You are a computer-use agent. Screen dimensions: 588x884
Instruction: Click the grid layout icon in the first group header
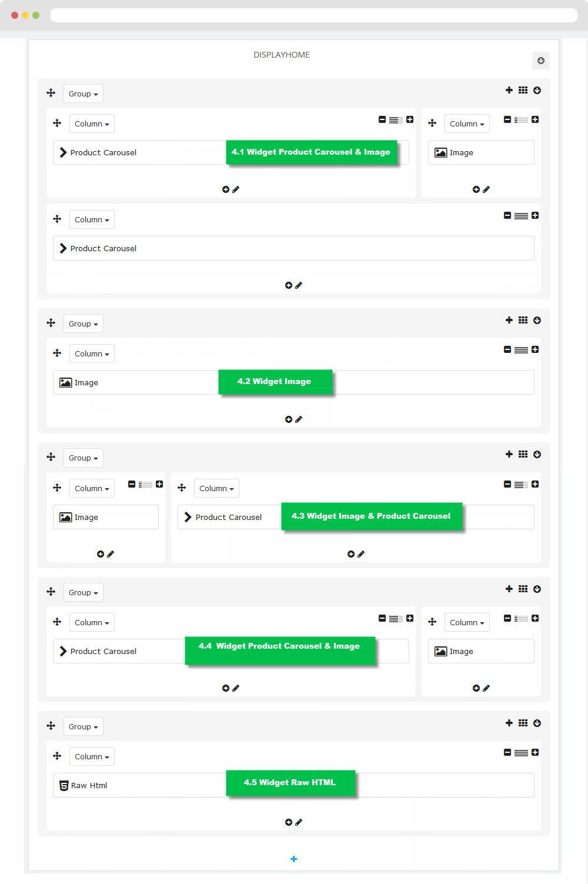523,90
